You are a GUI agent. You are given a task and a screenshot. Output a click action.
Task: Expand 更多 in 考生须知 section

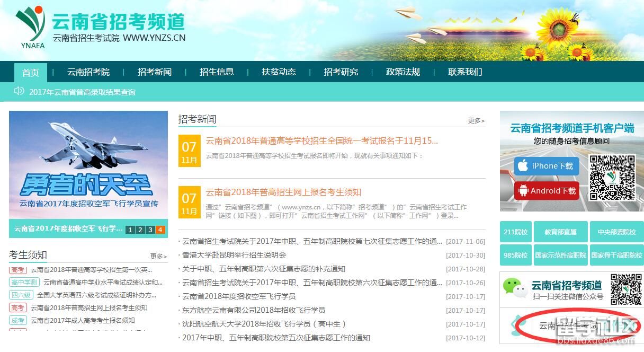point(158,257)
